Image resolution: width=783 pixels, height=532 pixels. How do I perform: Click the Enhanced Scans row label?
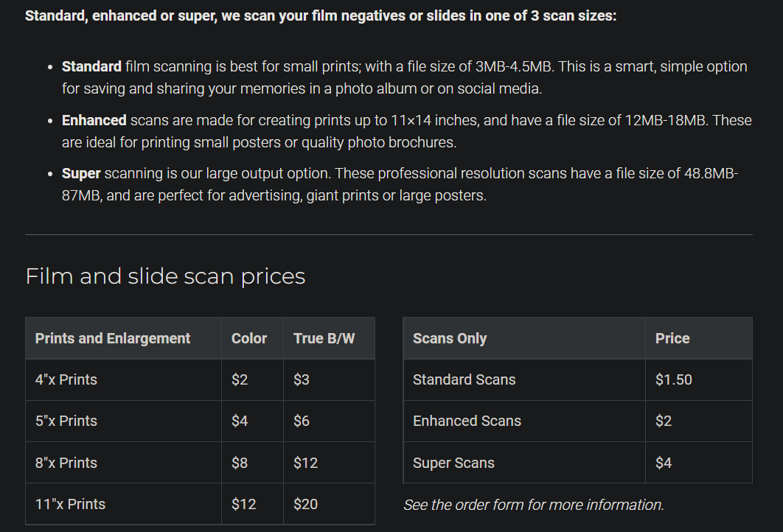click(467, 421)
